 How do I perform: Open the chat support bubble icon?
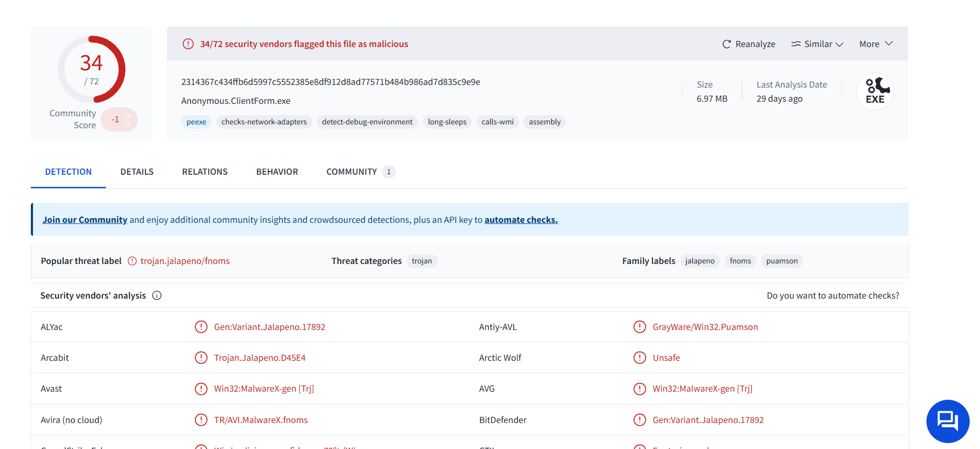click(x=948, y=421)
